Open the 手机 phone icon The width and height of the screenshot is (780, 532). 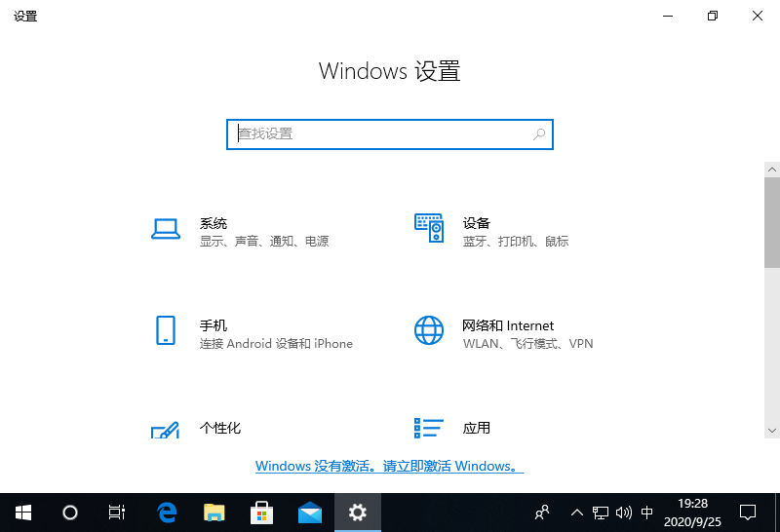(166, 330)
